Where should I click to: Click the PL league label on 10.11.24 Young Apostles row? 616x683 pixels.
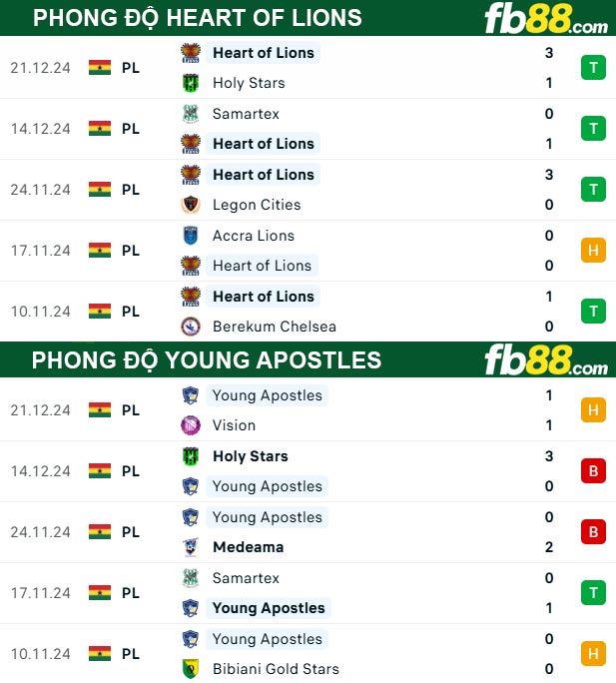point(131,654)
